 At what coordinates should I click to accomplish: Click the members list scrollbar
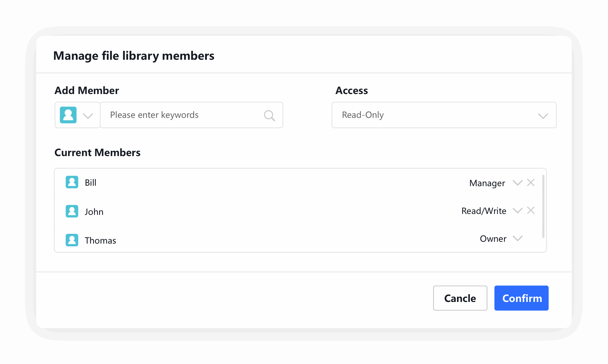543,206
